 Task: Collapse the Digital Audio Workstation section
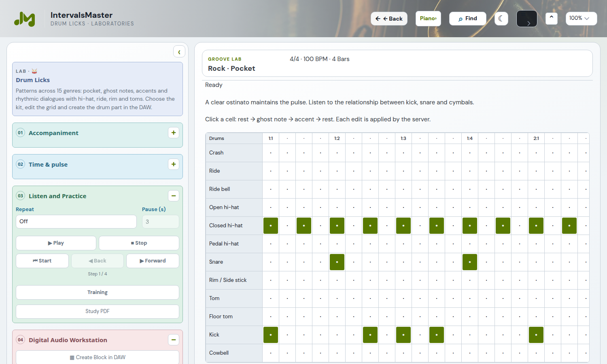pyautogui.click(x=174, y=340)
